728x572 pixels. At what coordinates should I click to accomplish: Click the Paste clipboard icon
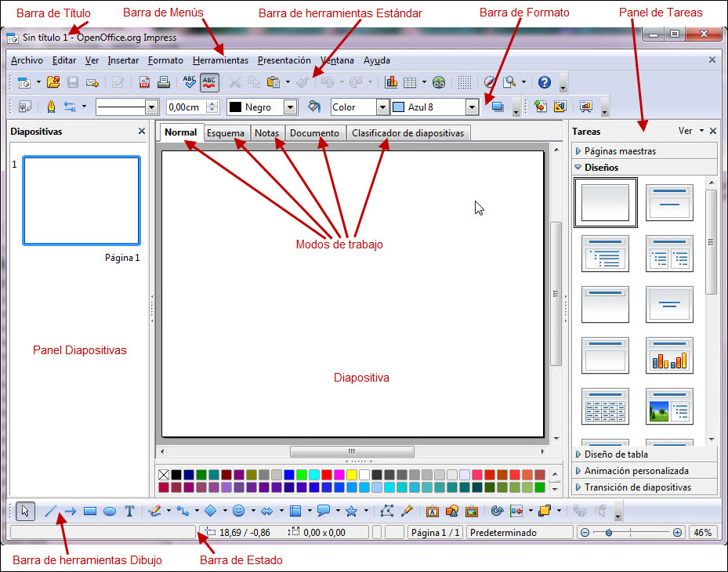click(273, 82)
